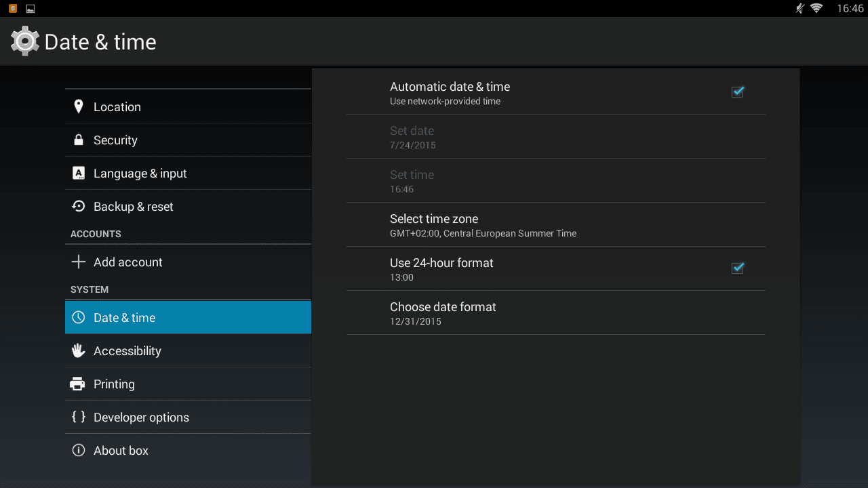Click the Location pin icon
This screenshot has width=868, height=488.
(79, 106)
